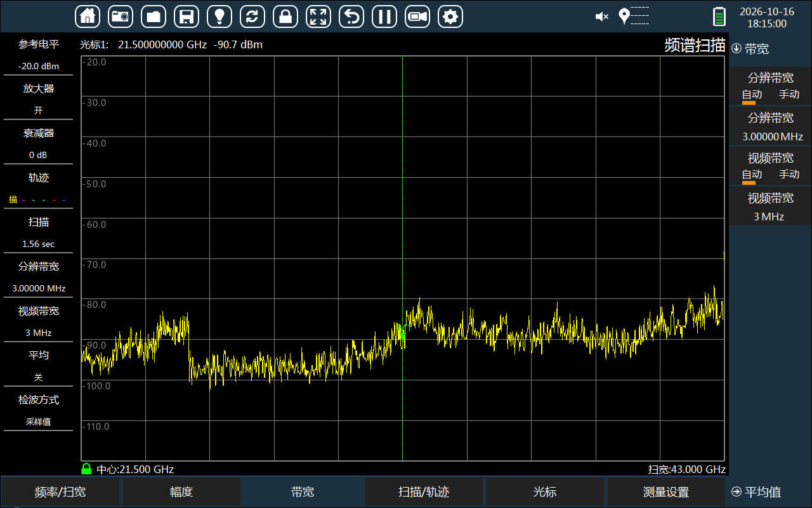Open the 轨迹 trace selector
Viewport: 812px width, 508px height.
coord(38,188)
